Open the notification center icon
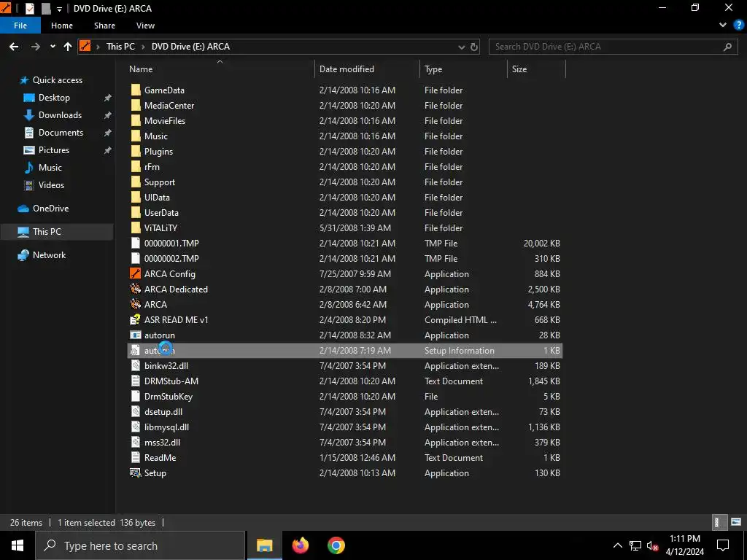 tap(723, 545)
